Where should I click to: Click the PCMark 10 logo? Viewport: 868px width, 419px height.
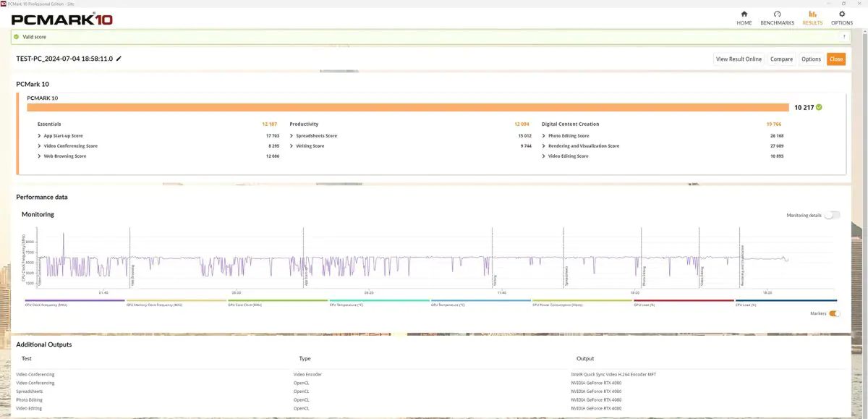click(x=62, y=20)
